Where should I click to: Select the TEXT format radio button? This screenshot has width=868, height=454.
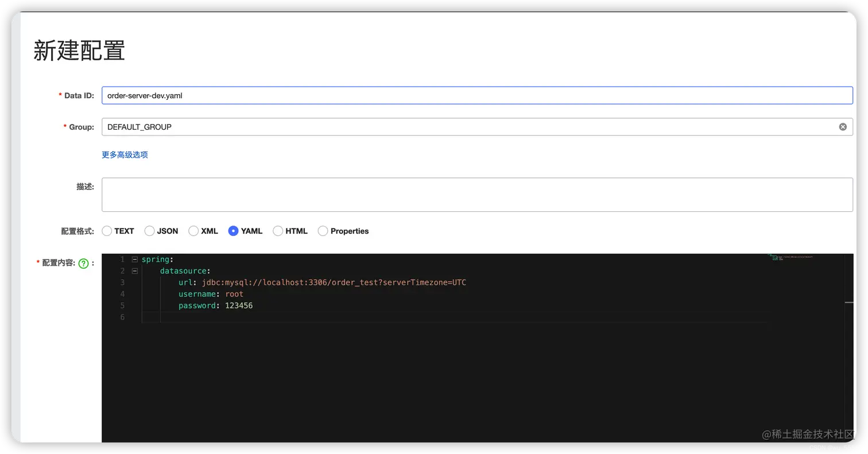[107, 231]
